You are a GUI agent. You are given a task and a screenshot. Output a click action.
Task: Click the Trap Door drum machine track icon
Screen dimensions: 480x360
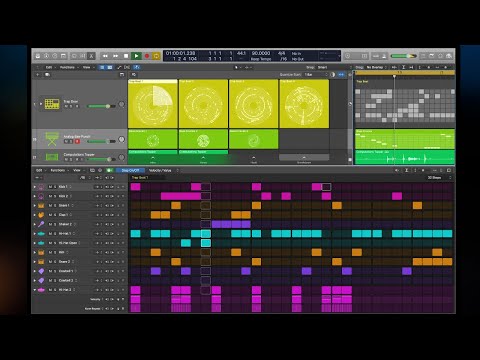[52, 104]
